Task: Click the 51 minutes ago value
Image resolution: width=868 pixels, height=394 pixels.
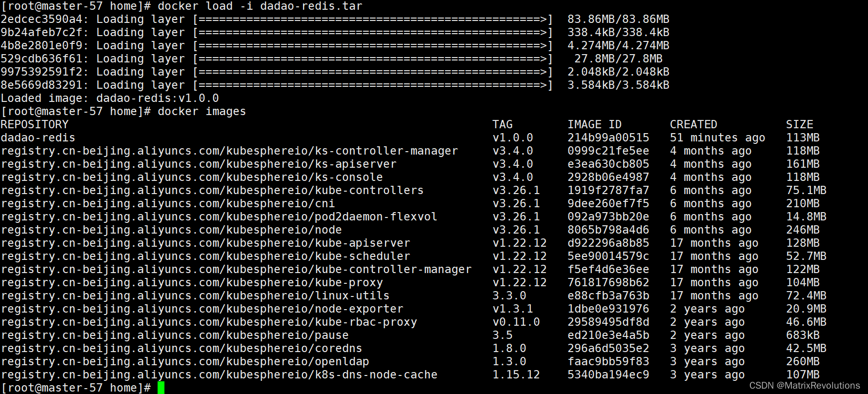Action: 717,138
